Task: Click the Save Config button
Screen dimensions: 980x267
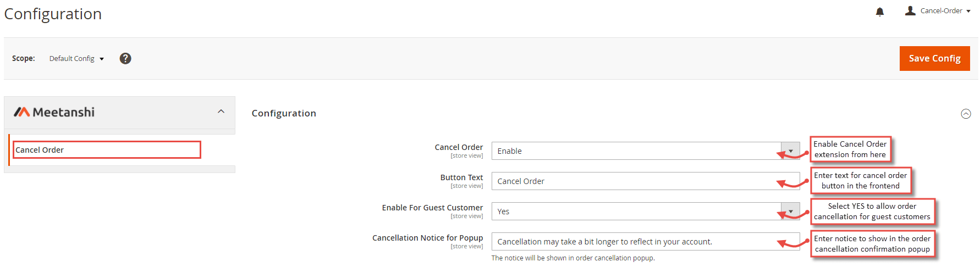Action: pos(934,58)
